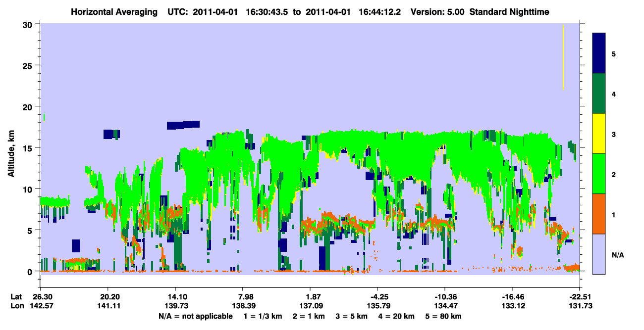Click '5 = 80 km' legend text
Viewport: 644px width, 330px height.
(443, 316)
